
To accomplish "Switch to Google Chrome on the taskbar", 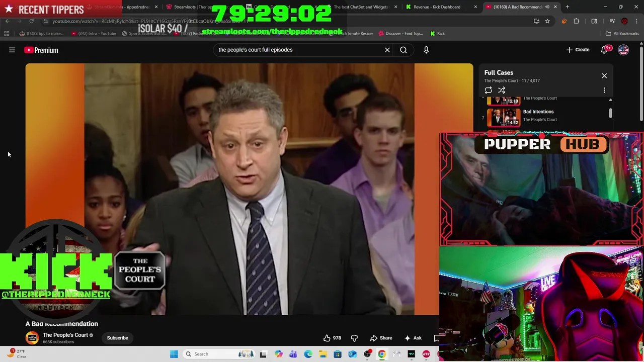I will [x=382, y=354].
